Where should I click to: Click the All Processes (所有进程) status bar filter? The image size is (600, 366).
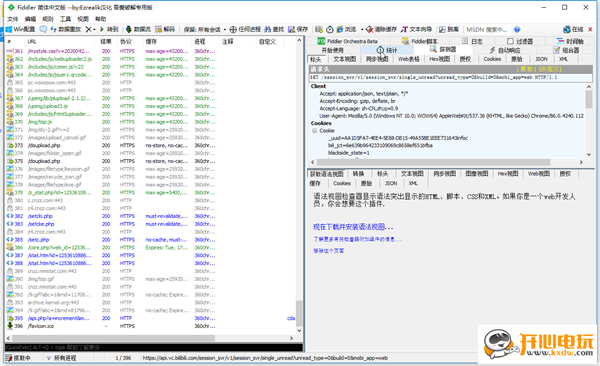(61, 358)
